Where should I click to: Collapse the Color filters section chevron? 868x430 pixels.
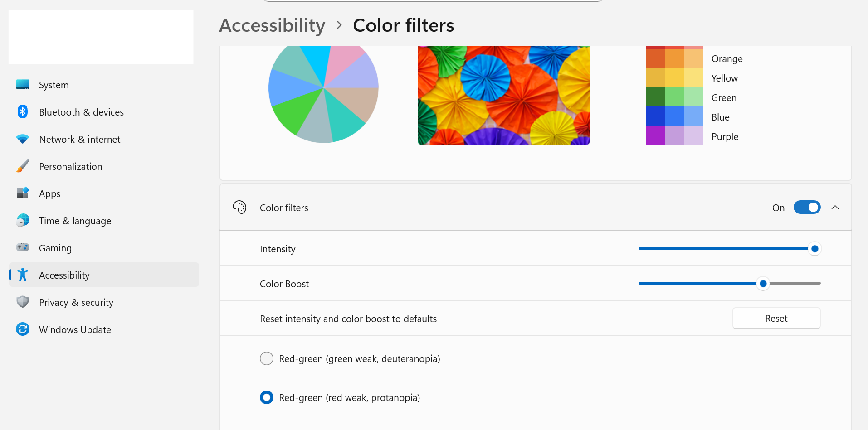(x=835, y=208)
